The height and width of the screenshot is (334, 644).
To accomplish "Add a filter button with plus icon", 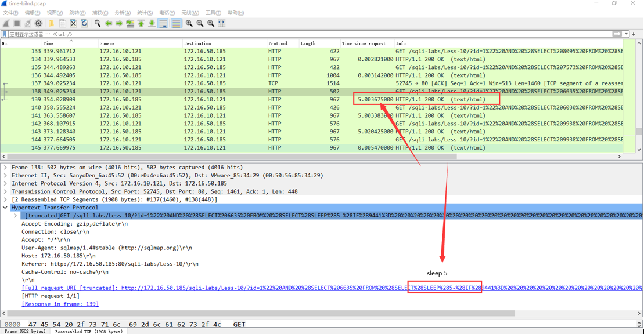I will pyautogui.click(x=634, y=34).
